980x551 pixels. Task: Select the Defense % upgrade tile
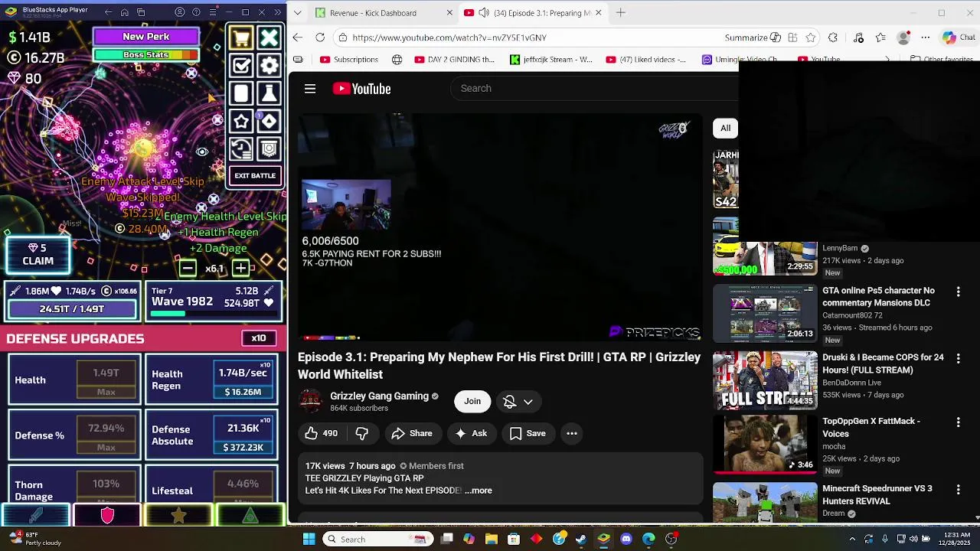(x=74, y=435)
